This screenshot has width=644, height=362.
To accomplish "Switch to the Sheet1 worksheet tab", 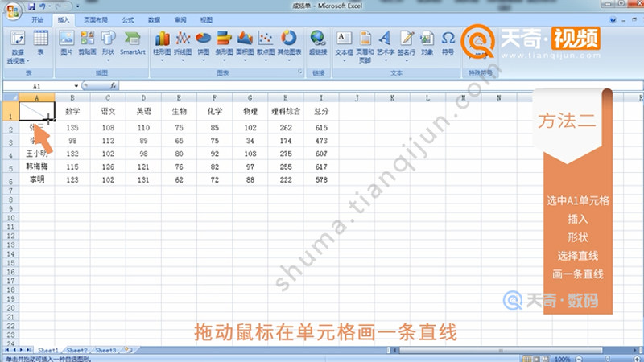I will click(x=48, y=350).
